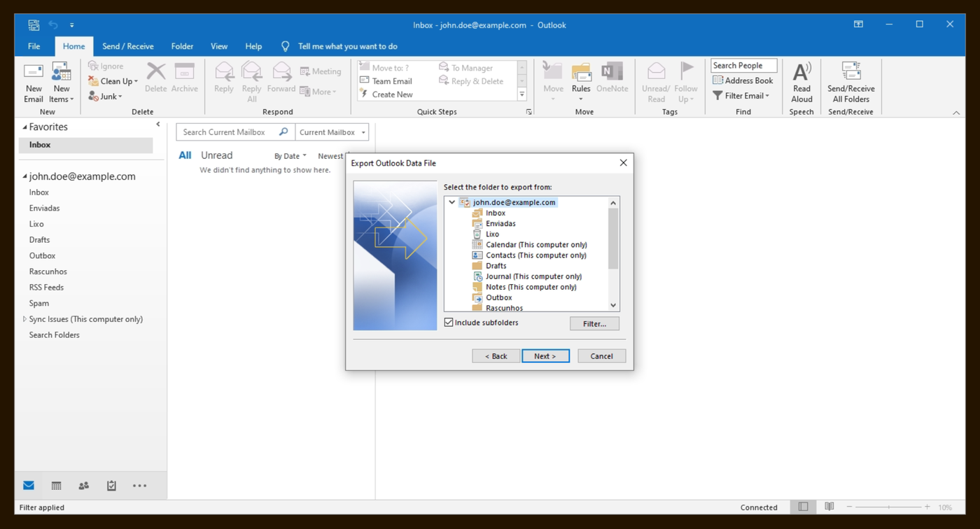The height and width of the screenshot is (529, 980).
Task: Open the New Items menu
Action: [x=62, y=83]
